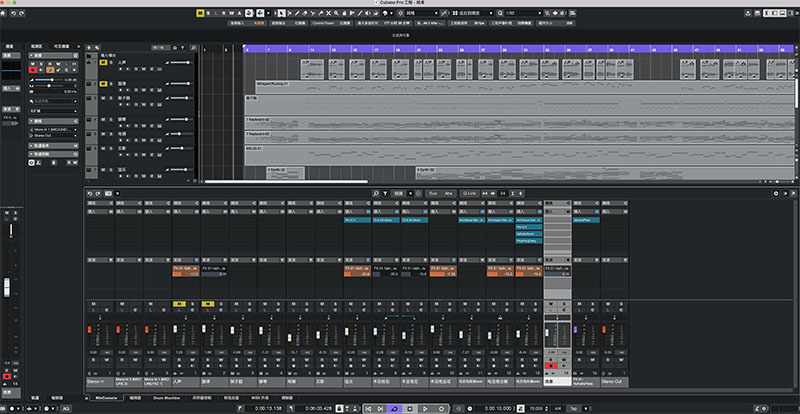Viewport: 800px width, 414px height.
Task: Click the Inspector settings gear at bottom
Action: pos(32,162)
